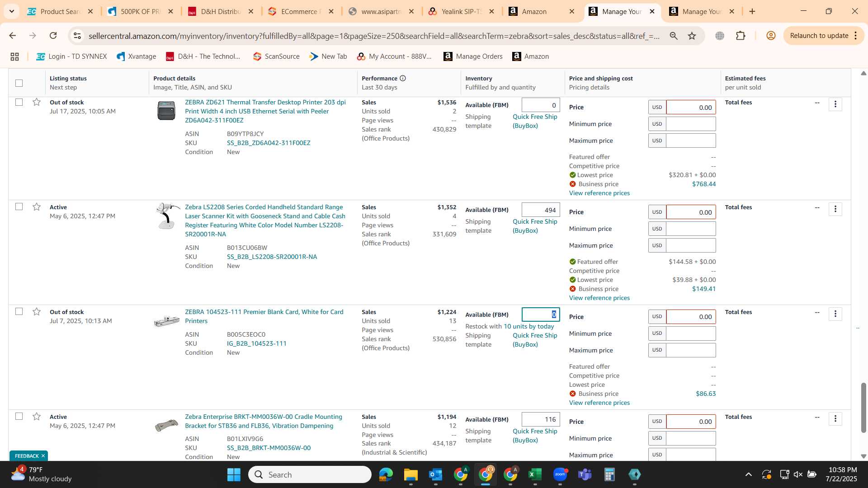
Task: Open Zoom from taskbar
Action: (x=560, y=474)
